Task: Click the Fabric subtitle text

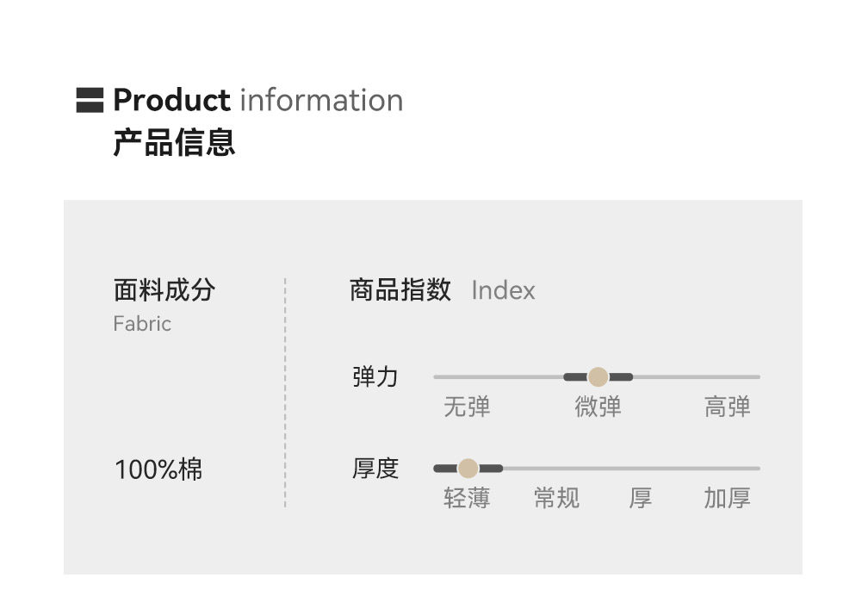Action: pyautogui.click(x=142, y=324)
